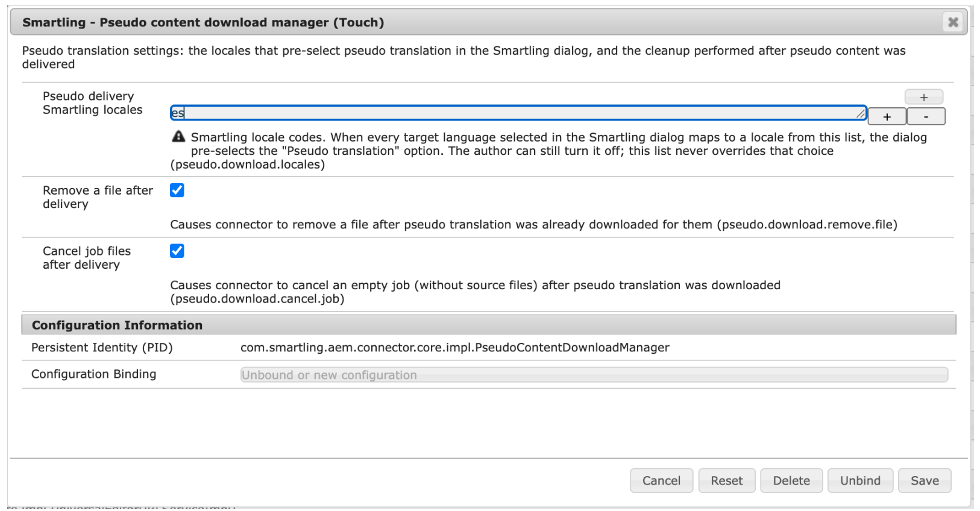Delete this configuration
The image size is (980, 511).
[791, 480]
